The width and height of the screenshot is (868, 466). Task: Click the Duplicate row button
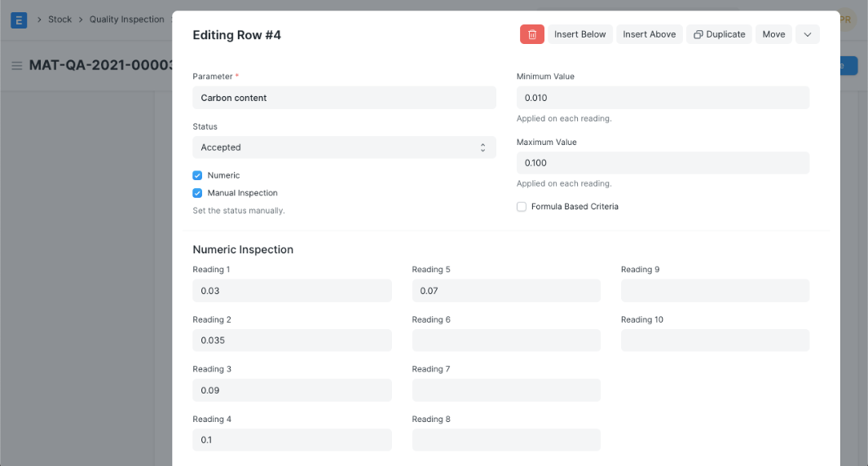tap(719, 34)
